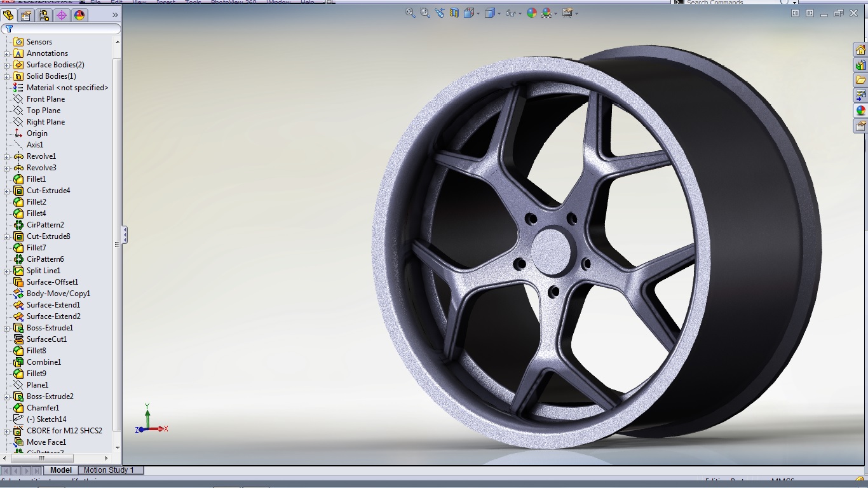The image size is (868, 488).
Task: Expand the Revolve1 feature node
Action: click(x=6, y=156)
